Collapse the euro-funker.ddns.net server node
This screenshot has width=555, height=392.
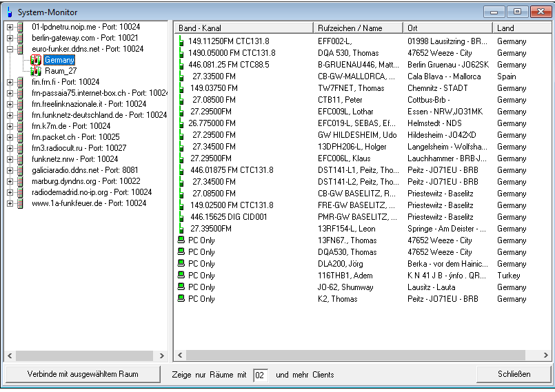point(10,49)
